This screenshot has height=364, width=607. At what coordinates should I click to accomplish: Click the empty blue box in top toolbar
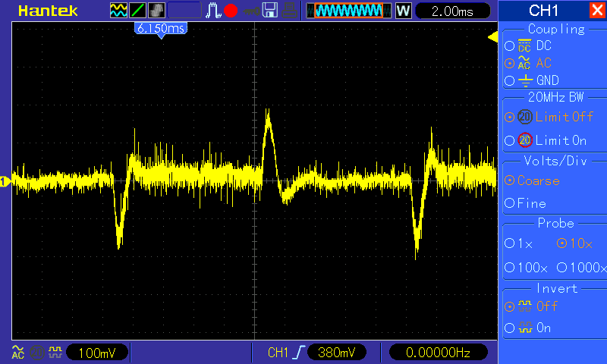click(184, 11)
